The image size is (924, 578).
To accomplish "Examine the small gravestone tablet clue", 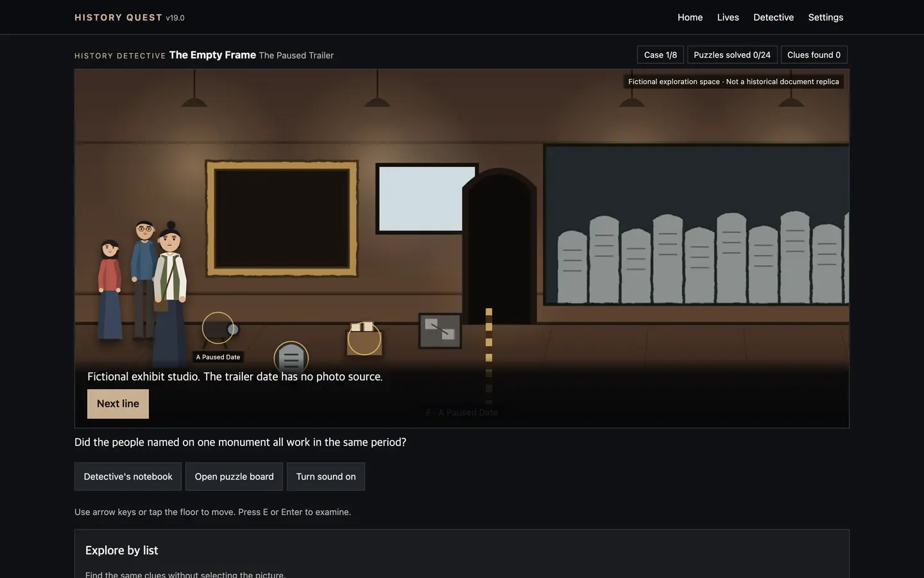I will tap(291, 358).
